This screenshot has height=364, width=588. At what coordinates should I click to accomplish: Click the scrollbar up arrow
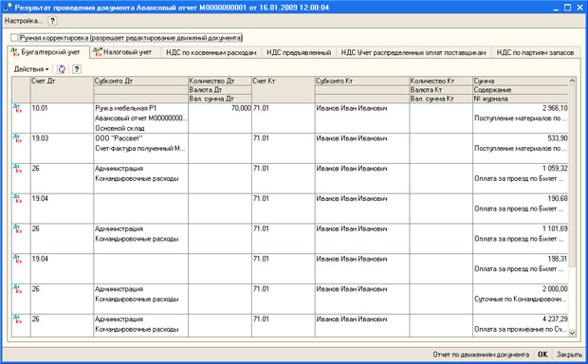click(x=572, y=81)
